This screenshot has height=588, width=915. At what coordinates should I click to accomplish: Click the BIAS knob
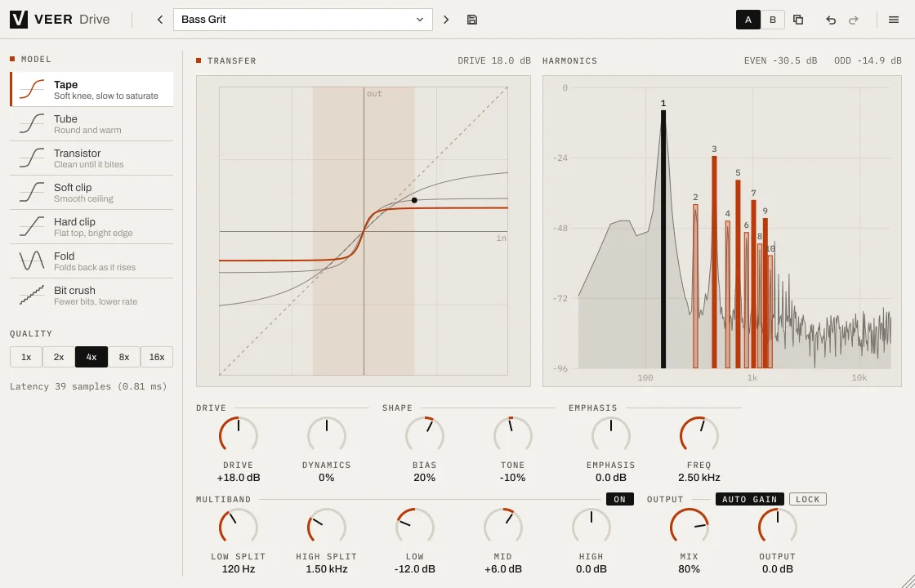tap(425, 435)
